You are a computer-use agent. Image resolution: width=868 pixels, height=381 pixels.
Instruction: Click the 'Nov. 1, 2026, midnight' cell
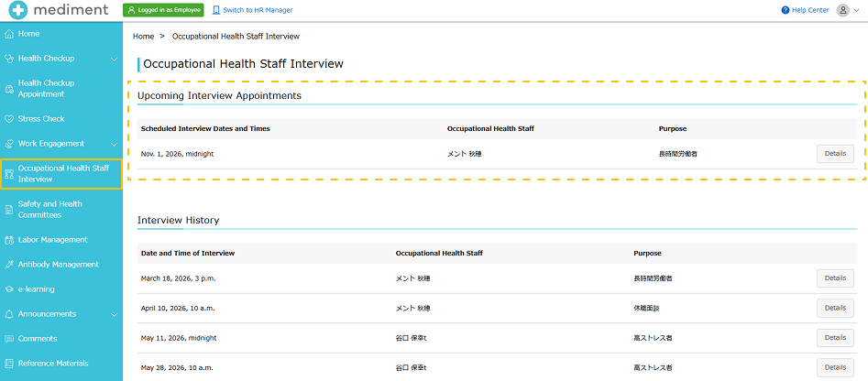tap(177, 154)
